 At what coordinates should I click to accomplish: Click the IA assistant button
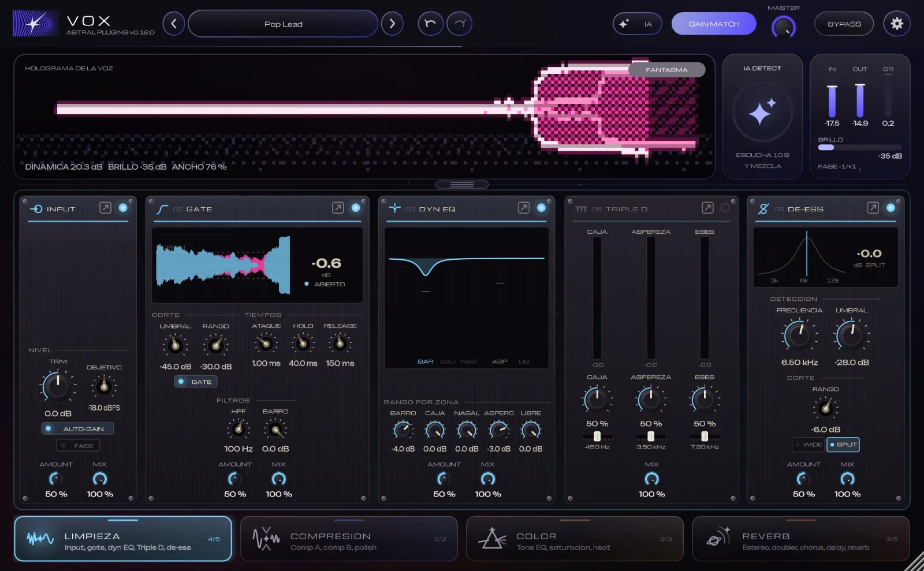pos(638,24)
